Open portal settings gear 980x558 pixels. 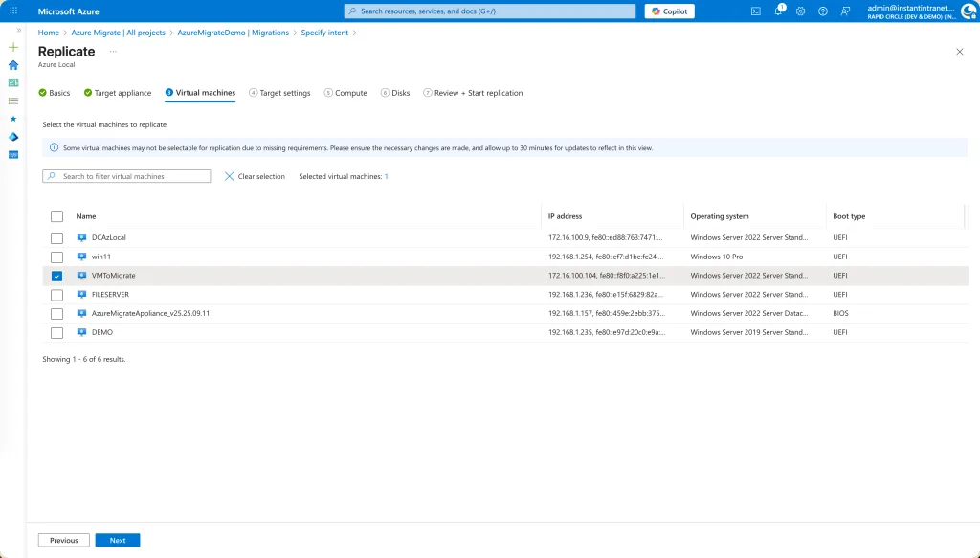(x=800, y=11)
